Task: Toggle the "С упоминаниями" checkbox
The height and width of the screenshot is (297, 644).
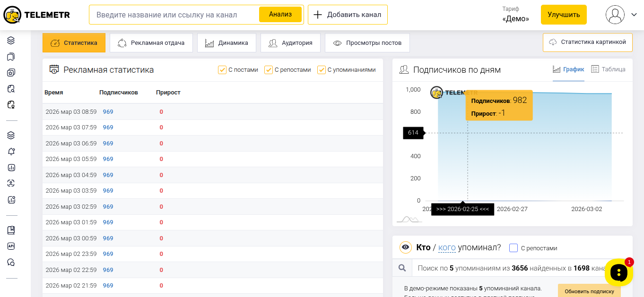Action: point(322,70)
